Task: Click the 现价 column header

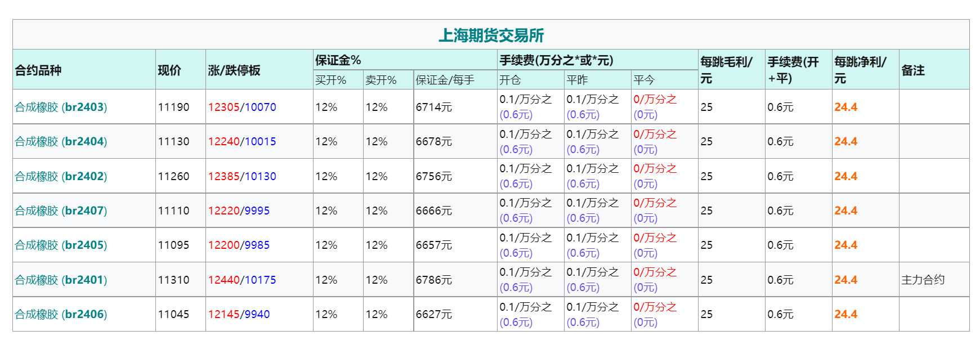Action: [169, 70]
